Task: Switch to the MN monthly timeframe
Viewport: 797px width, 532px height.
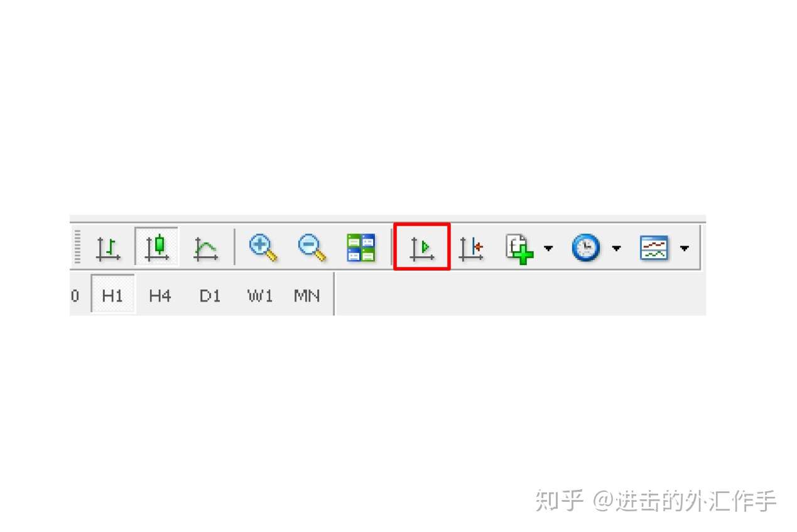Action: (x=306, y=295)
